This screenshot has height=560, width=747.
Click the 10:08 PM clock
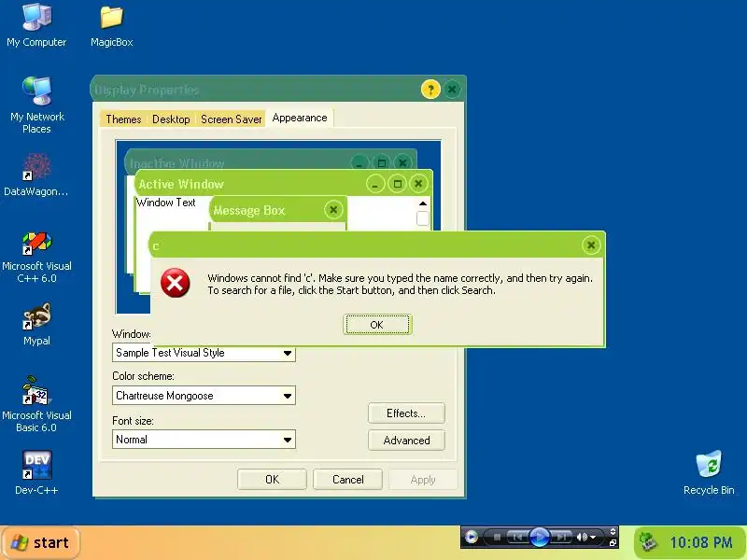coord(701,542)
